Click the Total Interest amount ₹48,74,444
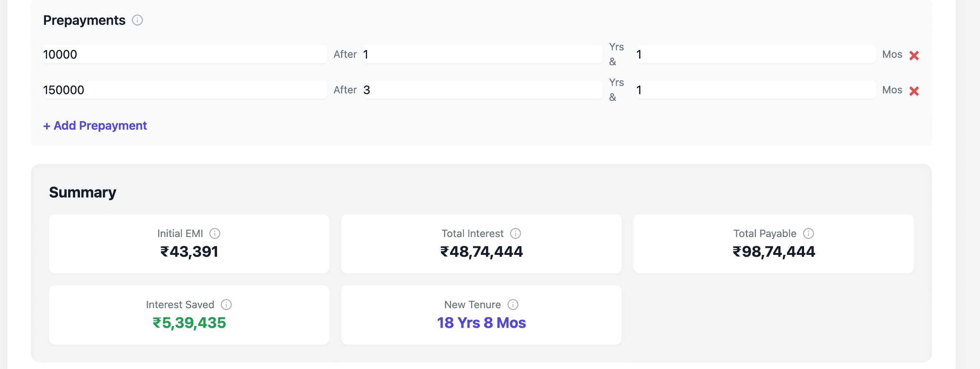The width and height of the screenshot is (980, 369). [x=481, y=252]
